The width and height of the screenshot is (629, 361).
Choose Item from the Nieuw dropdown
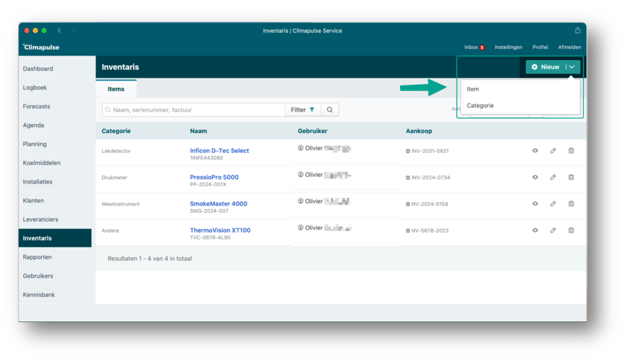tap(473, 89)
